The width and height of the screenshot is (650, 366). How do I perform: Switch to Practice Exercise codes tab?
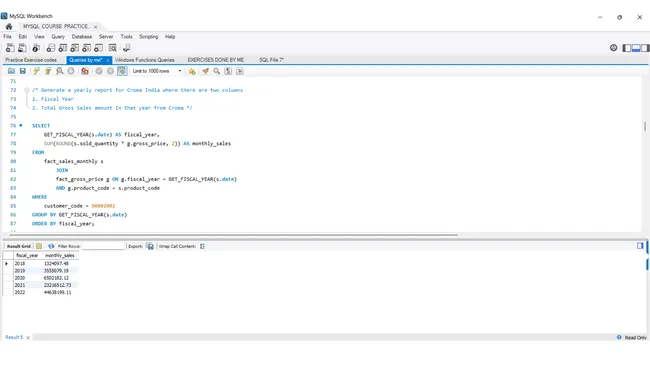coord(31,60)
